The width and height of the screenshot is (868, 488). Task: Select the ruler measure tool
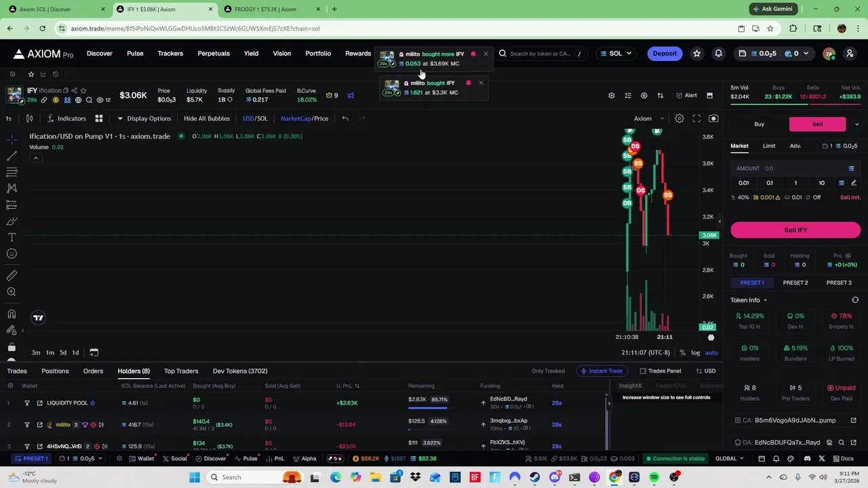tap(12, 275)
